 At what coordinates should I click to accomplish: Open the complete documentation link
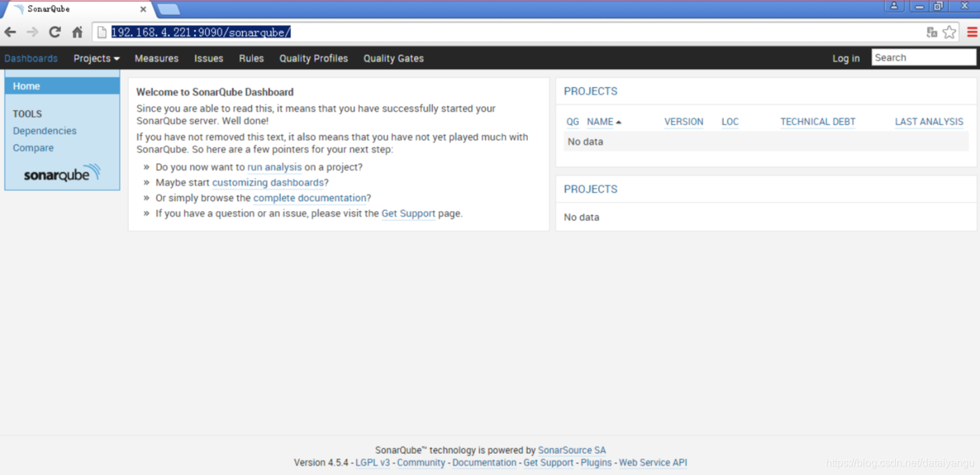click(x=309, y=198)
